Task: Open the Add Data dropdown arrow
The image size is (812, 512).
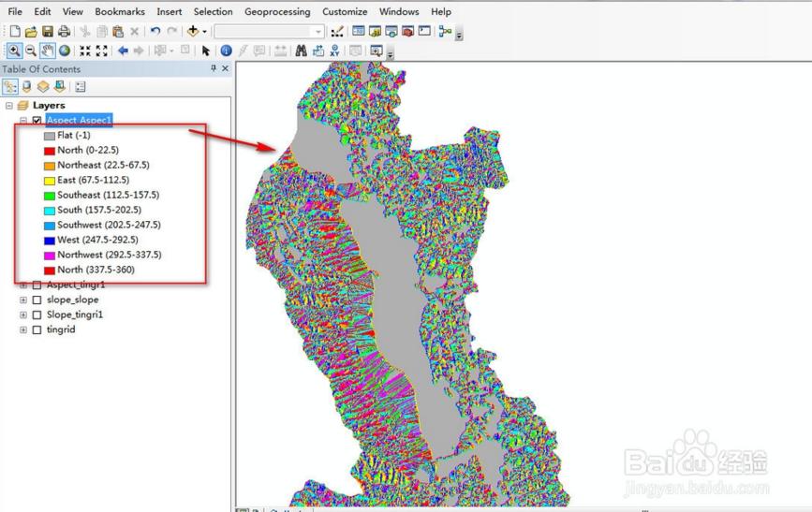Action: [204, 32]
